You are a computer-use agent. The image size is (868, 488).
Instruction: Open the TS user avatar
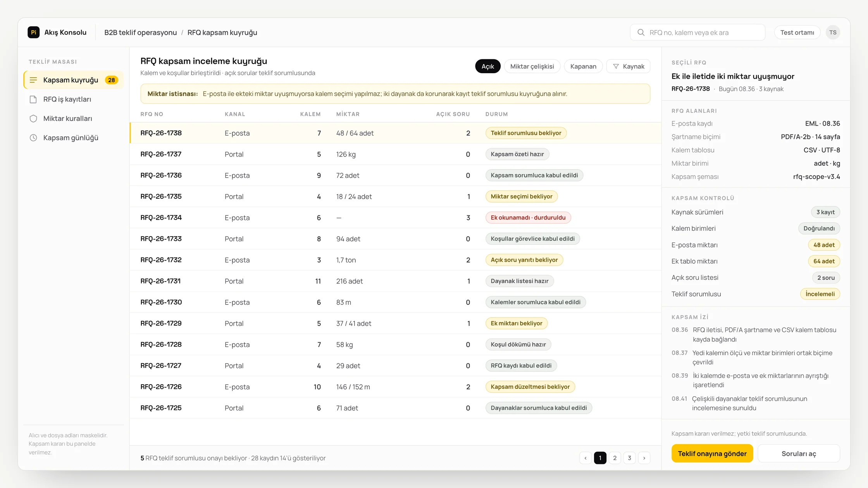pyautogui.click(x=833, y=33)
